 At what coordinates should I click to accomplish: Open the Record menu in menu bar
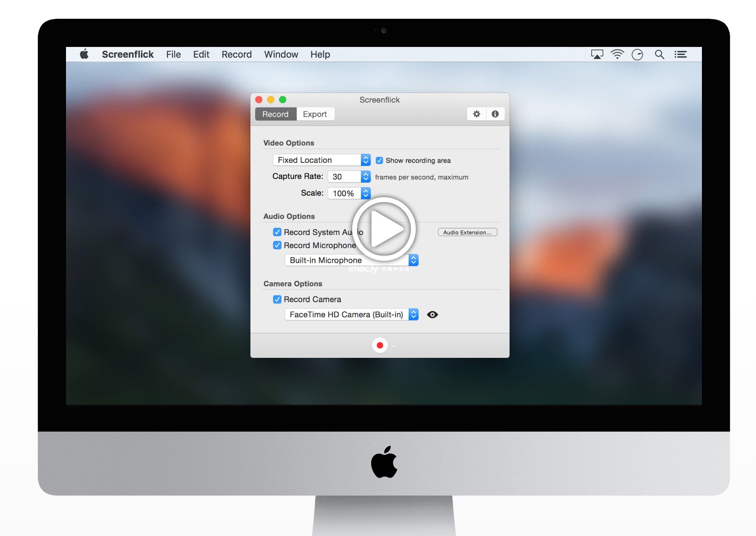(236, 54)
